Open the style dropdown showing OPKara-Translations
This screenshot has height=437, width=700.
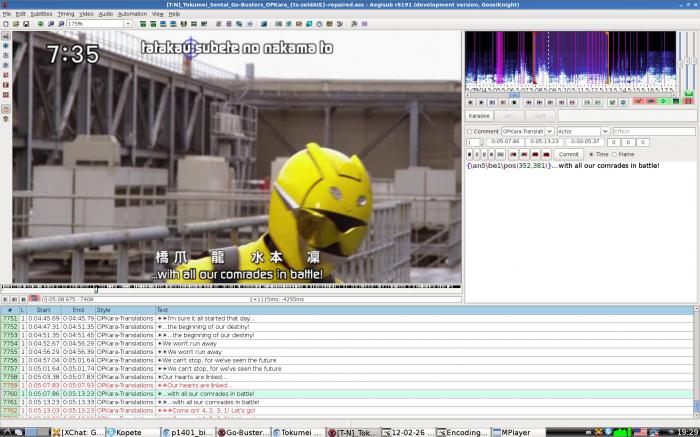pos(550,131)
